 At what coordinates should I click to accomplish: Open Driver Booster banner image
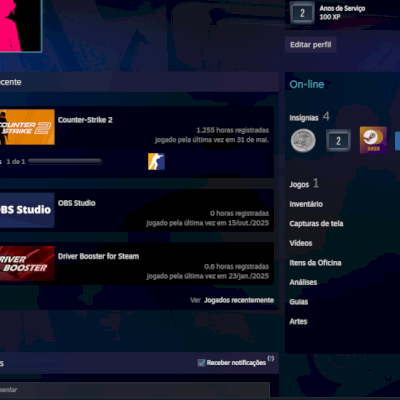(x=27, y=263)
